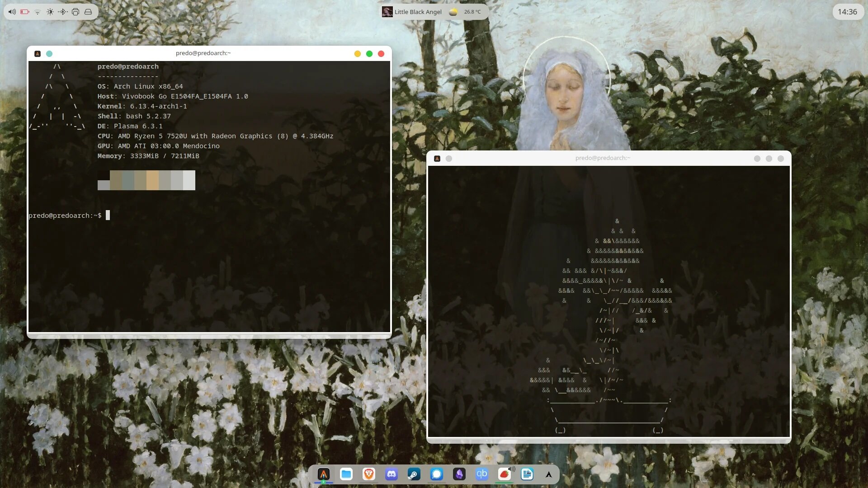This screenshot has height=488, width=868.
Task: Open the printers tray icon
Action: click(x=75, y=12)
